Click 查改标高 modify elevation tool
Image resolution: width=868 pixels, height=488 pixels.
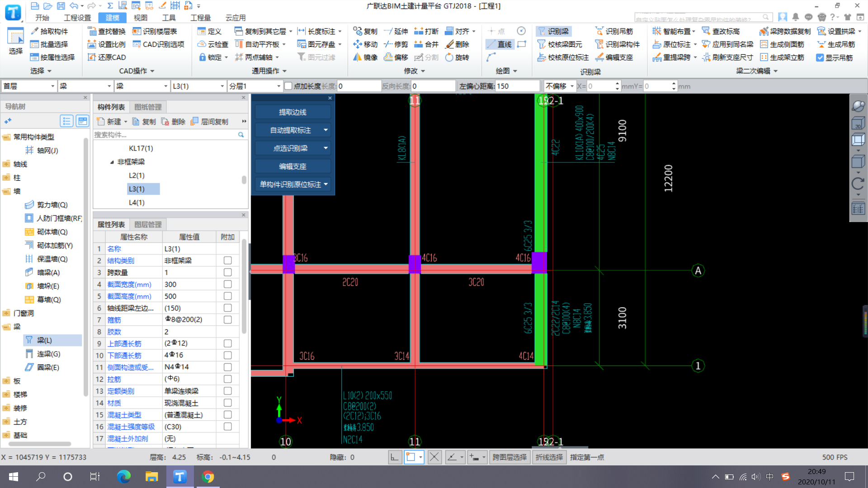pyautogui.click(x=721, y=31)
